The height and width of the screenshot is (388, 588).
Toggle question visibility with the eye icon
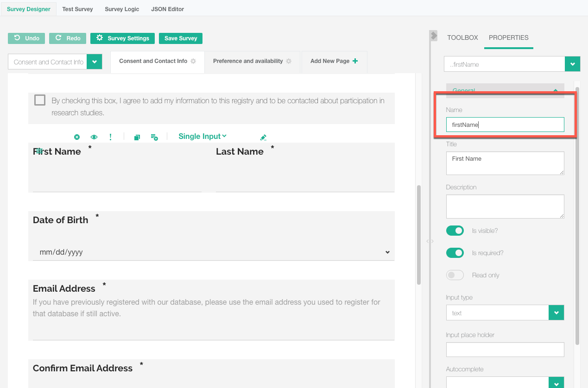(x=94, y=137)
